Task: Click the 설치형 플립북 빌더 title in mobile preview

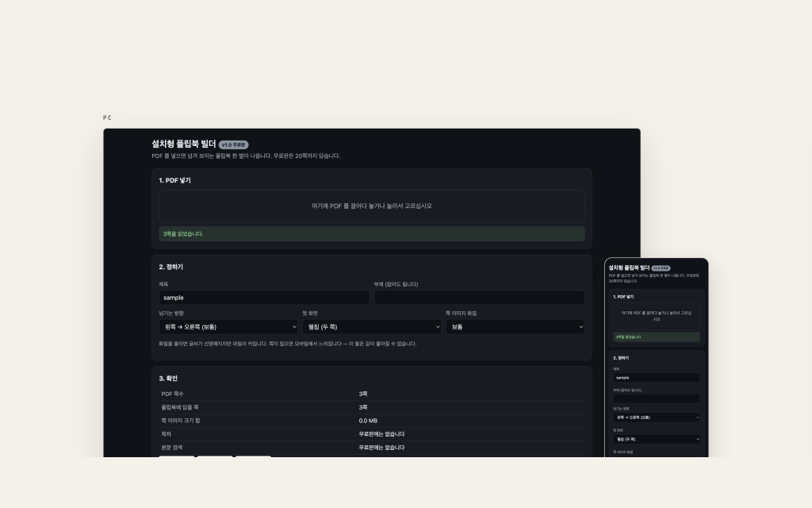Action: pyautogui.click(x=629, y=268)
